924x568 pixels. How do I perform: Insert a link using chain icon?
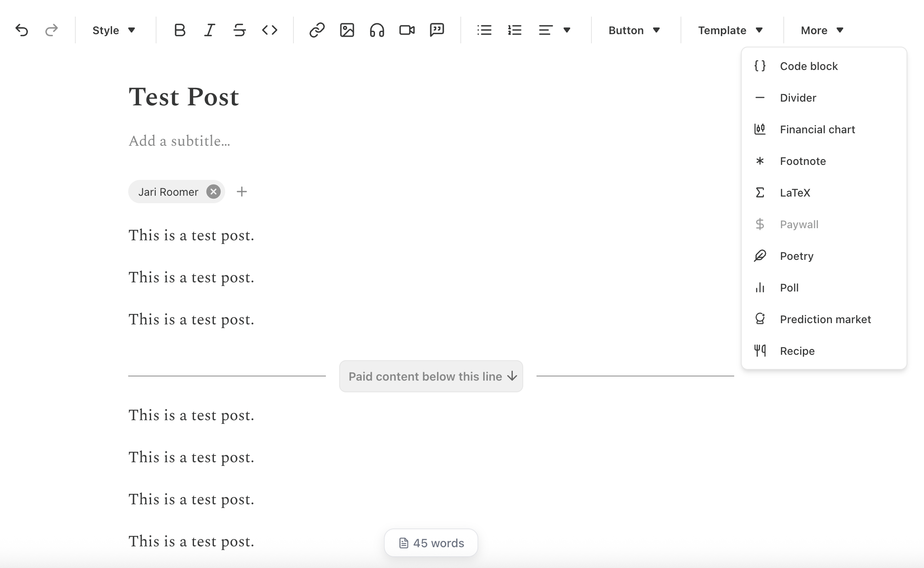317,30
